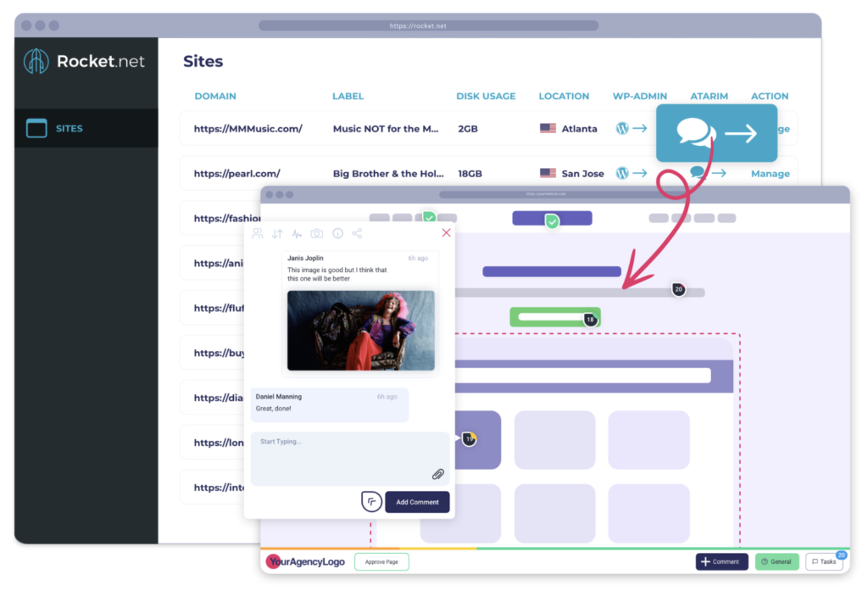
Task: Click the icon button beside Add Comment
Action: coord(371,502)
